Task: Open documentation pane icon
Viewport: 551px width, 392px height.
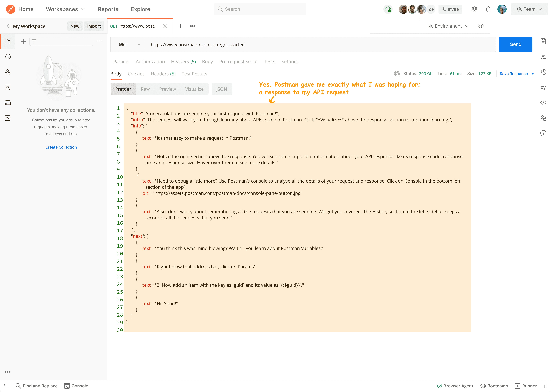Action: pos(543,41)
